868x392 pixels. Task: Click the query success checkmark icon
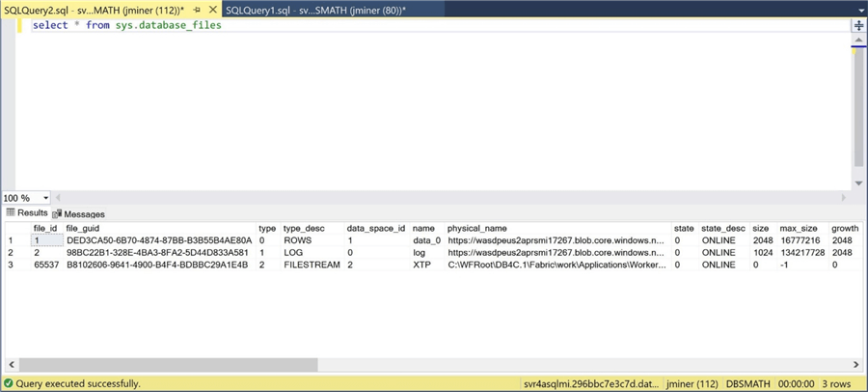(9, 383)
